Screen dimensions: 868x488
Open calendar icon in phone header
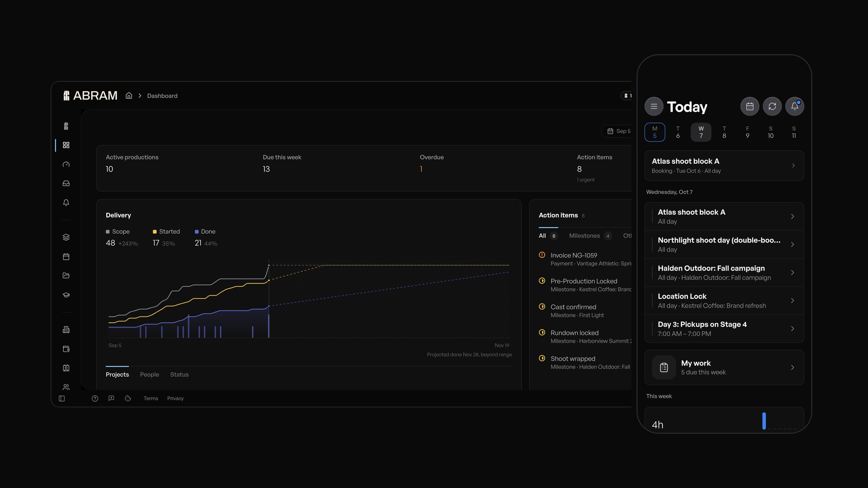(750, 106)
